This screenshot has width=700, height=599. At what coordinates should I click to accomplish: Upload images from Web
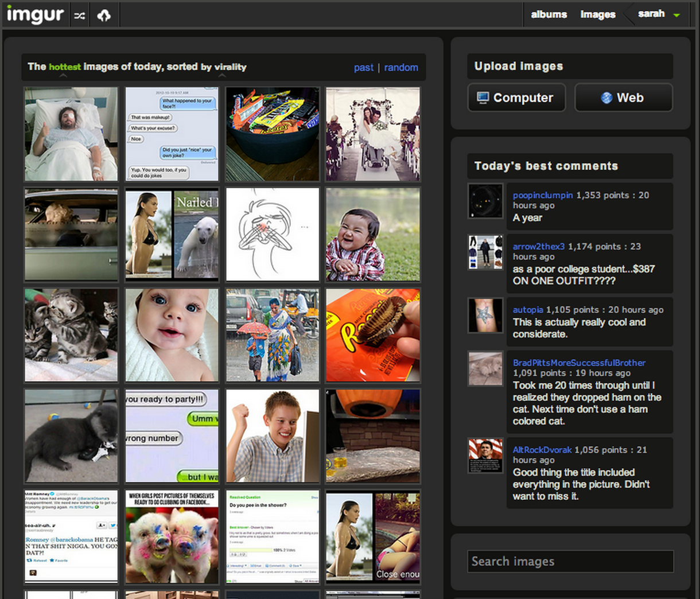click(623, 98)
